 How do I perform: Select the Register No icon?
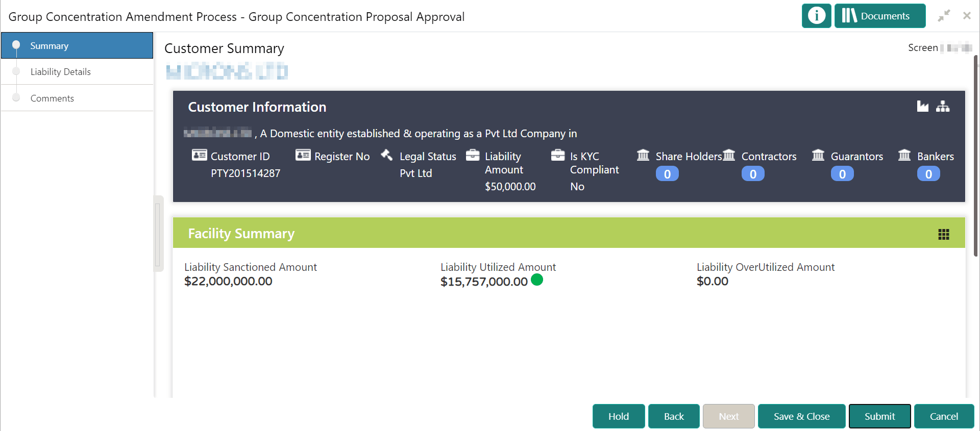[303, 155]
